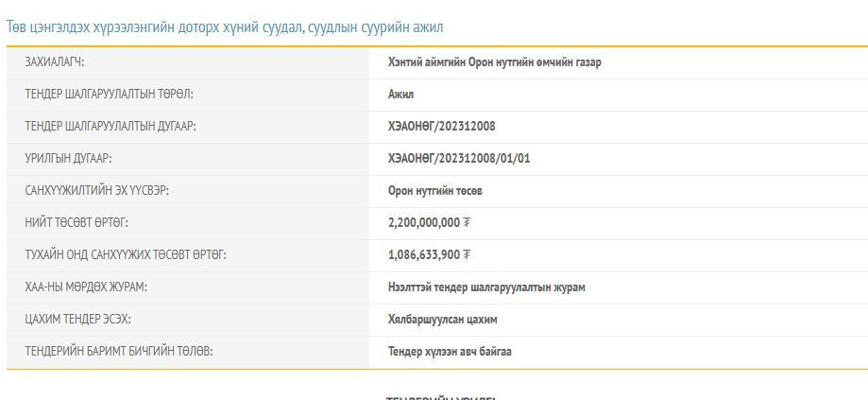Click the tugrik symbol after 2,200,000,000
868x400 pixels.
coord(467,223)
